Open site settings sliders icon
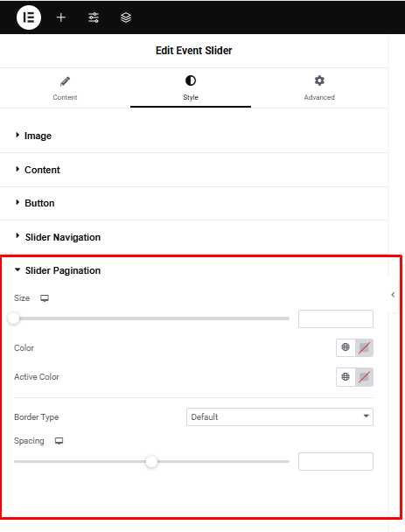The width and height of the screenshot is (405, 532). tap(94, 17)
